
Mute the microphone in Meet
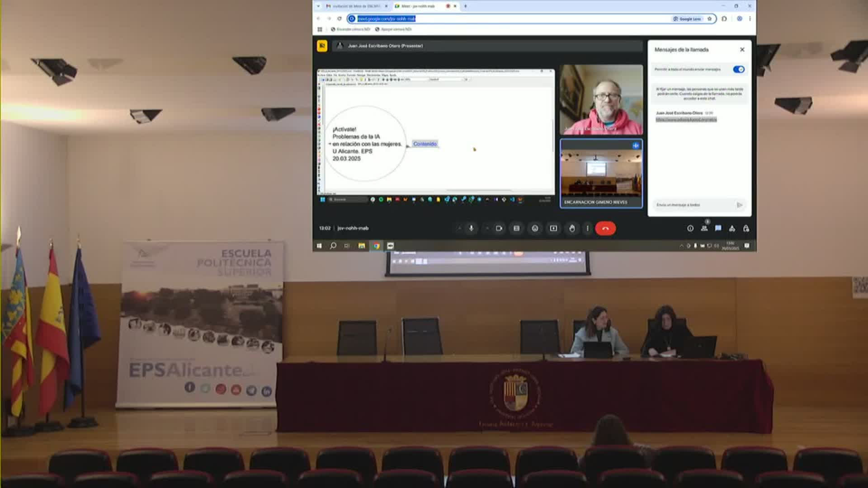point(471,228)
